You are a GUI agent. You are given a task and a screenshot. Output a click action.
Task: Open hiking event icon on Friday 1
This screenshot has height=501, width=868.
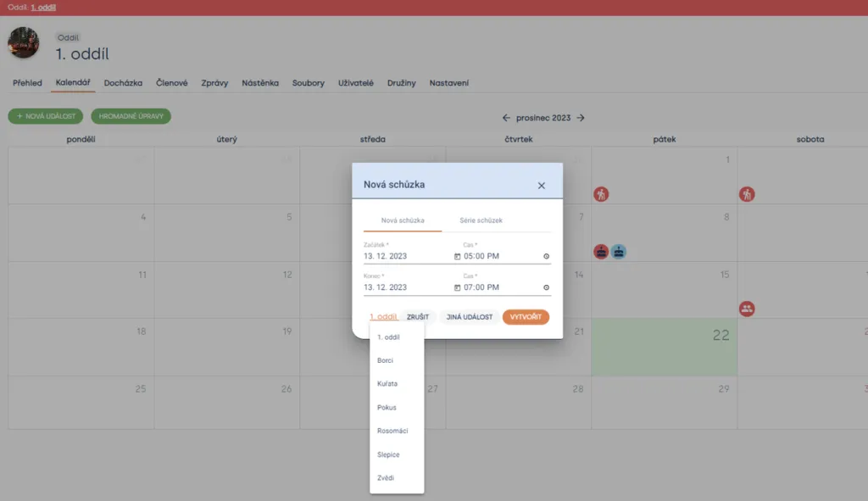coord(601,194)
